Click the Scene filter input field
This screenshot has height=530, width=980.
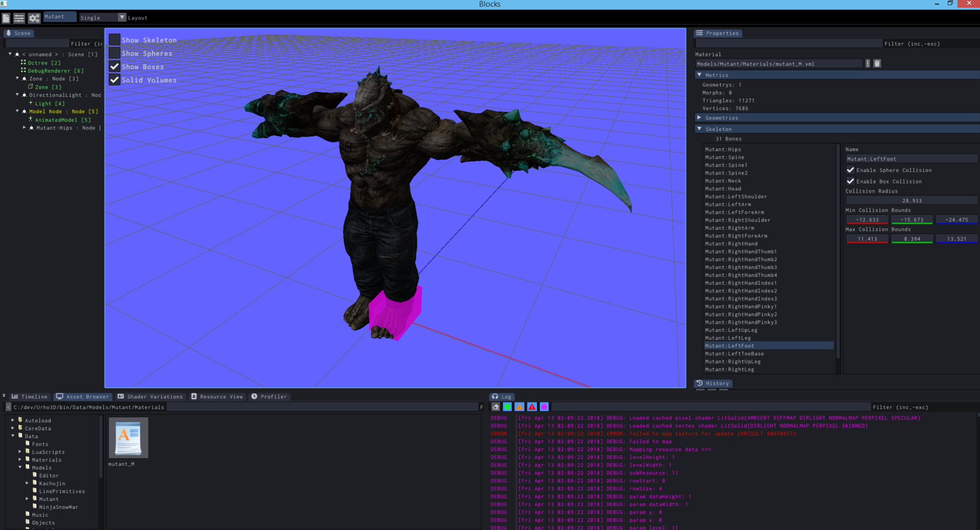click(37, 44)
